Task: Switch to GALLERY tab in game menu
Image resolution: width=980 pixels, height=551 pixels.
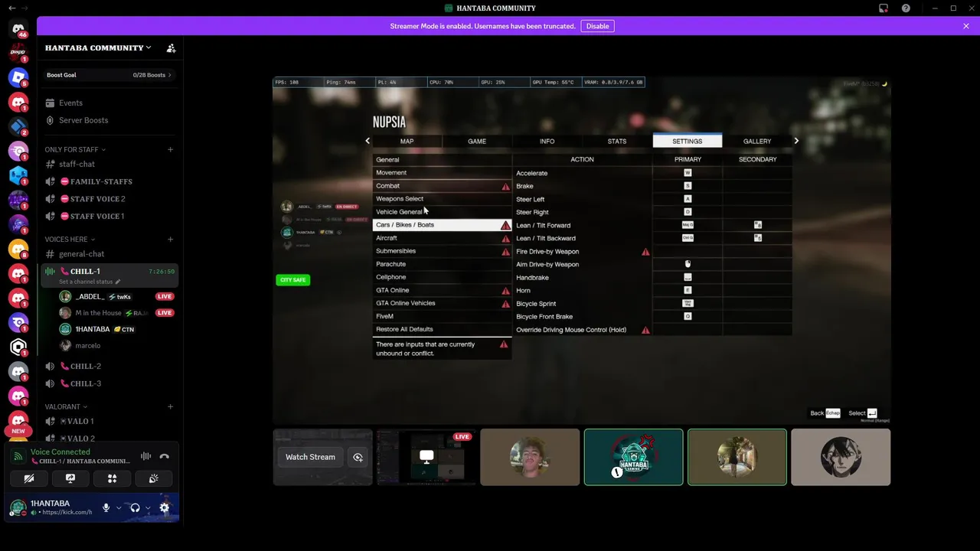Action: click(x=757, y=141)
